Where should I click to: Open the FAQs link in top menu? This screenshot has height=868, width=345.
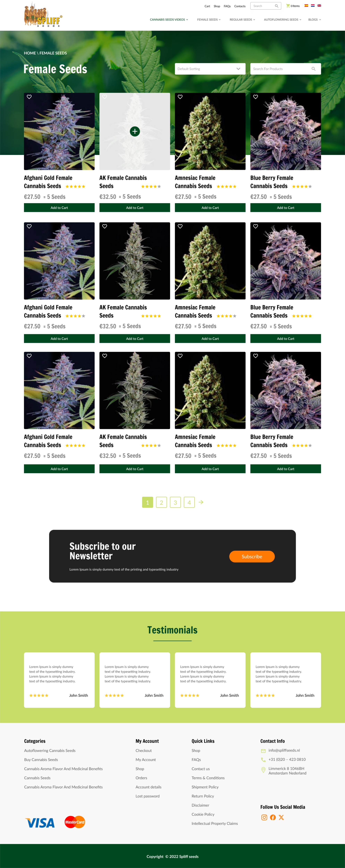pyautogui.click(x=227, y=6)
